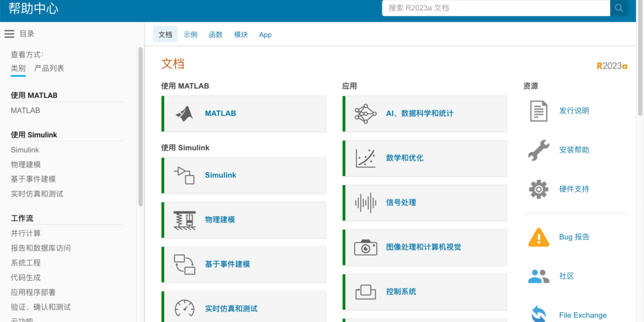Select the App tab
This screenshot has width=644, height=322.
tap(265, 34)
